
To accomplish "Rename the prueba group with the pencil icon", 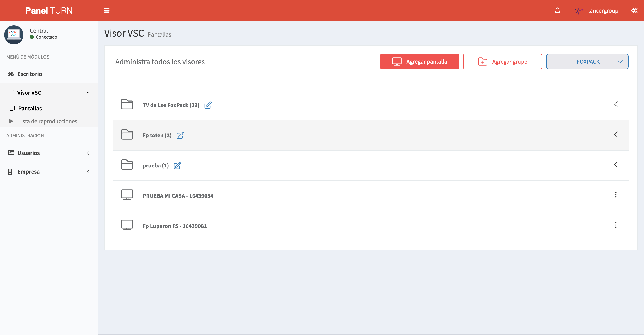I will (x=177, y=165).
